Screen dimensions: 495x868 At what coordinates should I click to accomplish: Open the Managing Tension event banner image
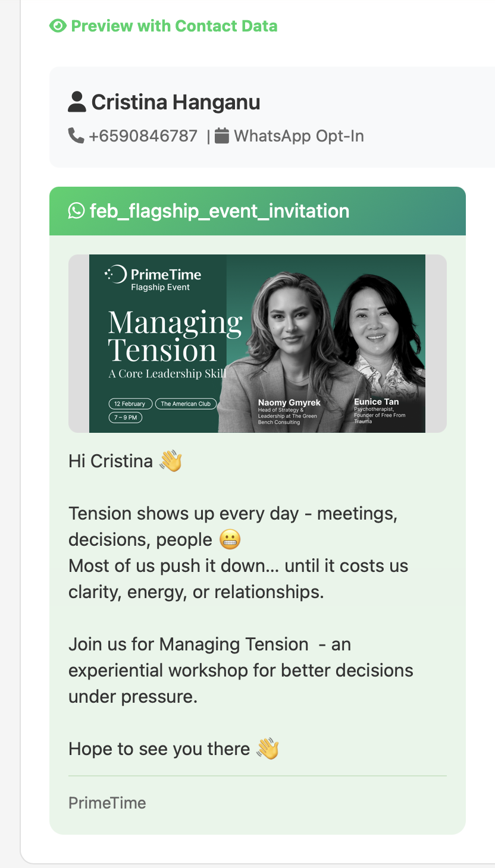coord(257,343)
